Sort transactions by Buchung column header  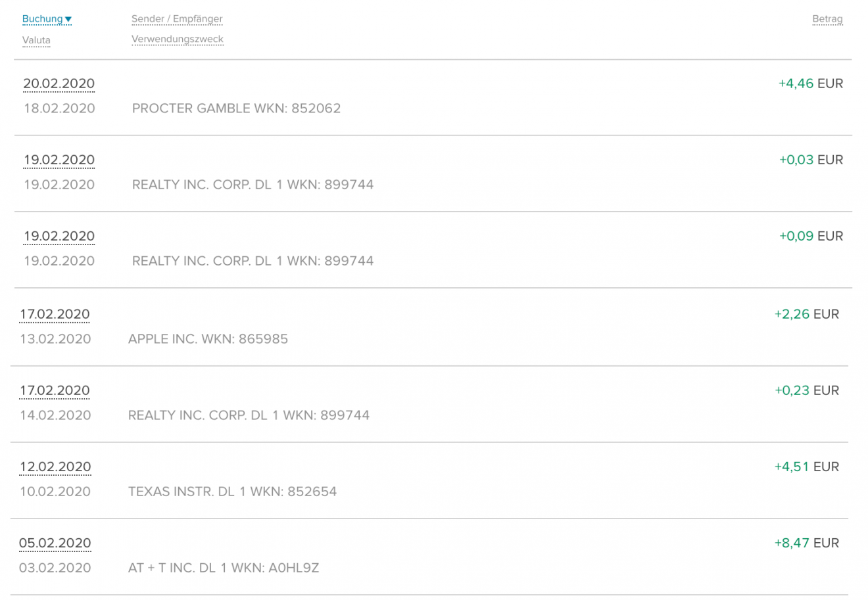coord(42,19)
